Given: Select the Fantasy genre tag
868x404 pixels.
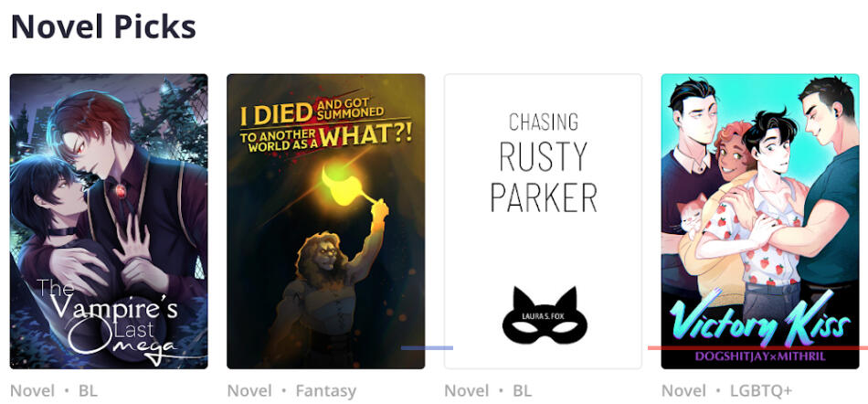Looking at the screenshot, I should click(x=326, y=392).
